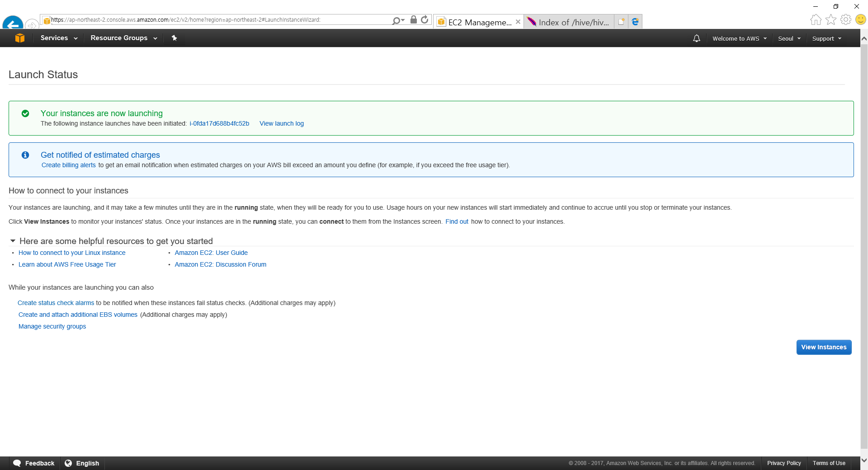Open the Resource Groups dropdown
Screen dimensions: 868x470
(x=124, y=38)
